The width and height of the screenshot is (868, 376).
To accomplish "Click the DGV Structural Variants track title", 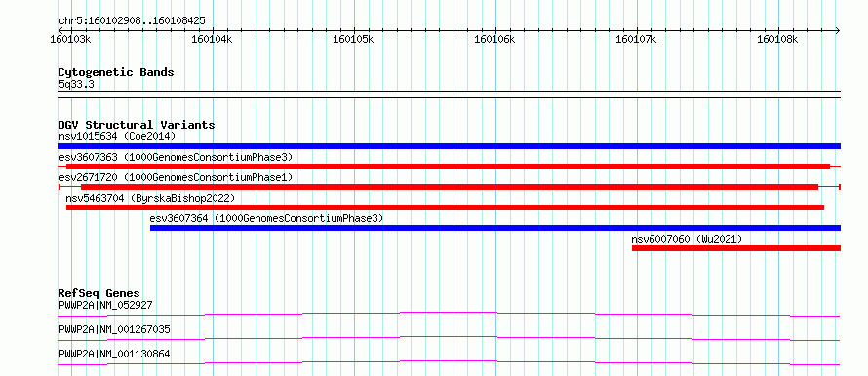I will [x=137, y=125].
